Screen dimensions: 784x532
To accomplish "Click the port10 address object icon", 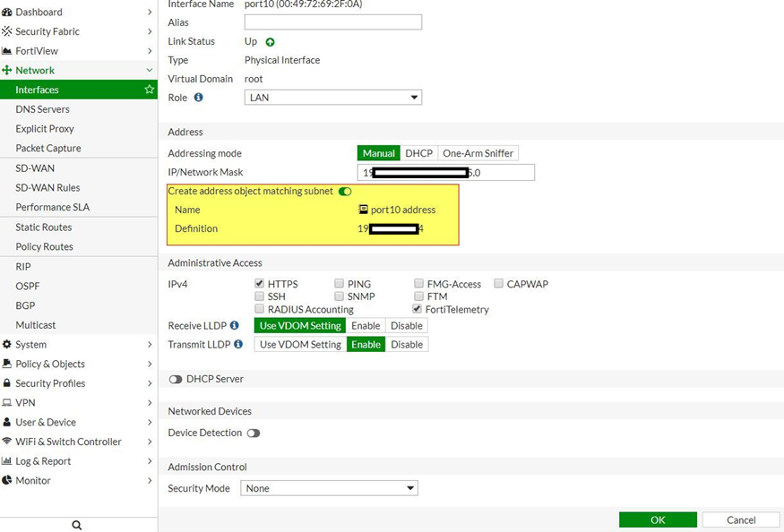I will pos(364,210).
